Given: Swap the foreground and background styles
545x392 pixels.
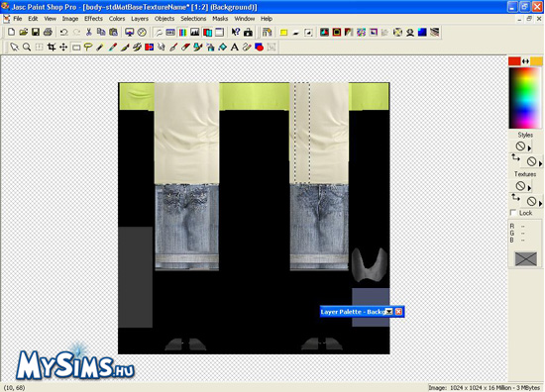Looking at the screenshot, I should coord(515,158).
